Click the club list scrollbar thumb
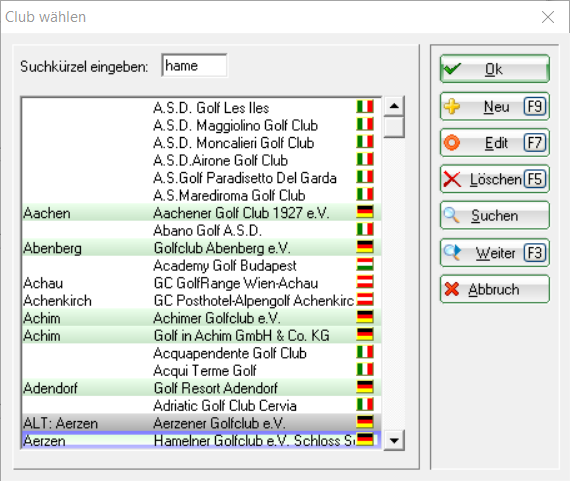The image size is (570, 481). point(394,127)
